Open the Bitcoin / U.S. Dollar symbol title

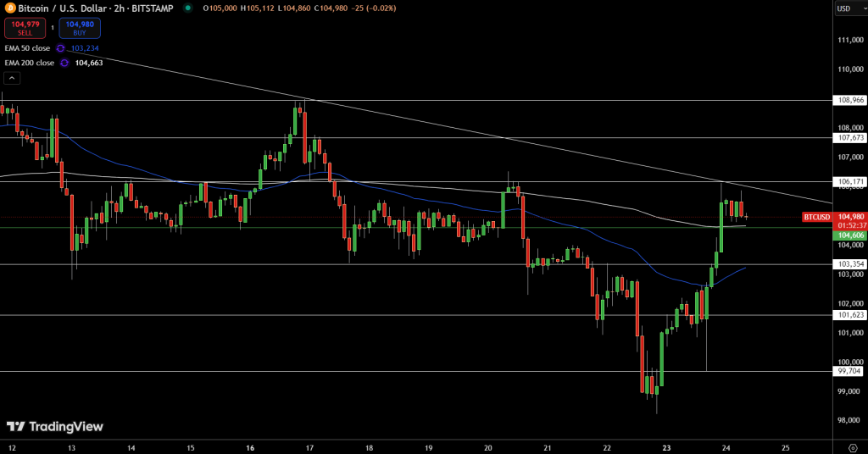95,8
